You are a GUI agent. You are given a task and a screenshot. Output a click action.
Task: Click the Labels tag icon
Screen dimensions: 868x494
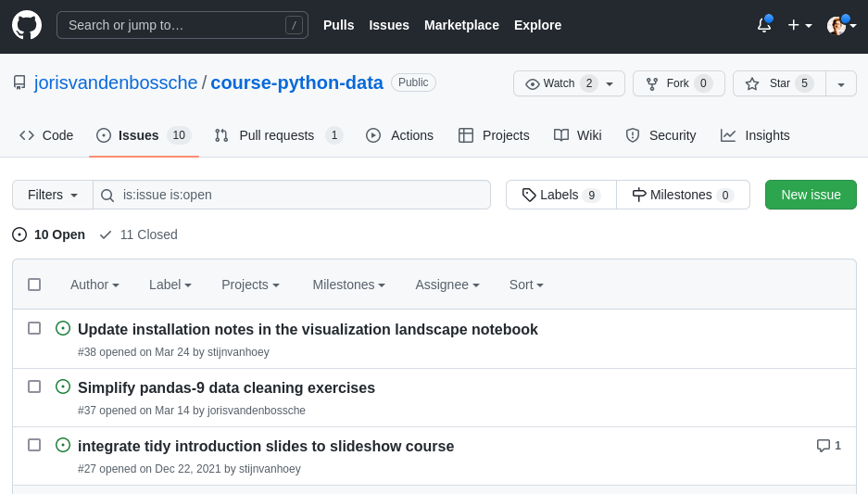[x=529, y=195]
